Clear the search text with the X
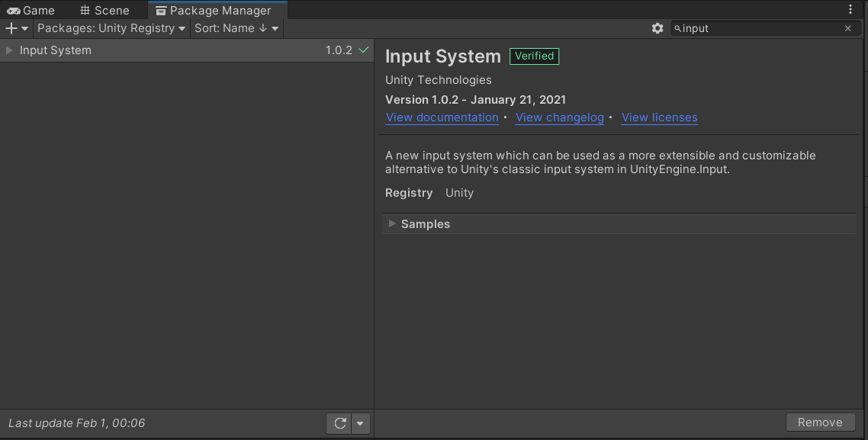Screen dimensions: 868x440 click(847, 28)
